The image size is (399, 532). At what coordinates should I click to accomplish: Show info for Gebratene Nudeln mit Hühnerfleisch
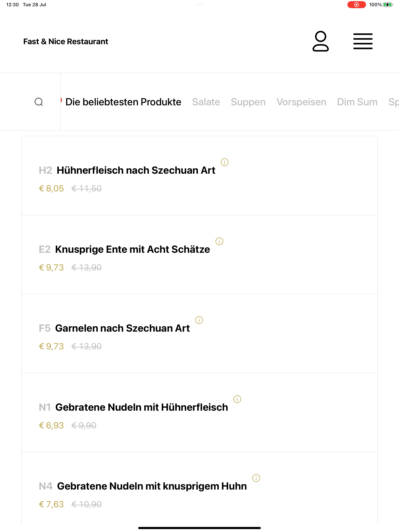click(x=237, y=399)
